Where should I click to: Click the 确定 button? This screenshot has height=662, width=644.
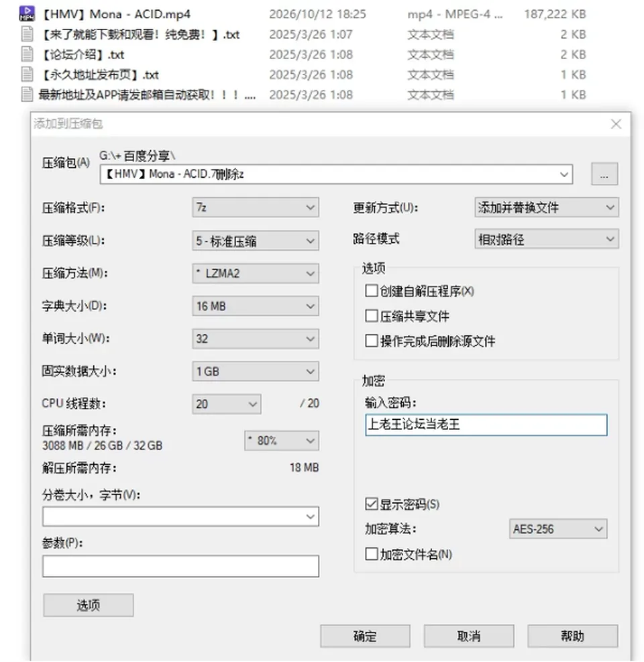click(365, 636)
